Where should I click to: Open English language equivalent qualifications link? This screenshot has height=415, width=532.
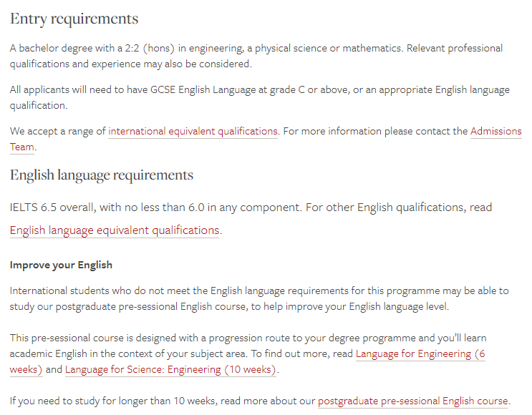[x=115, y=230]
